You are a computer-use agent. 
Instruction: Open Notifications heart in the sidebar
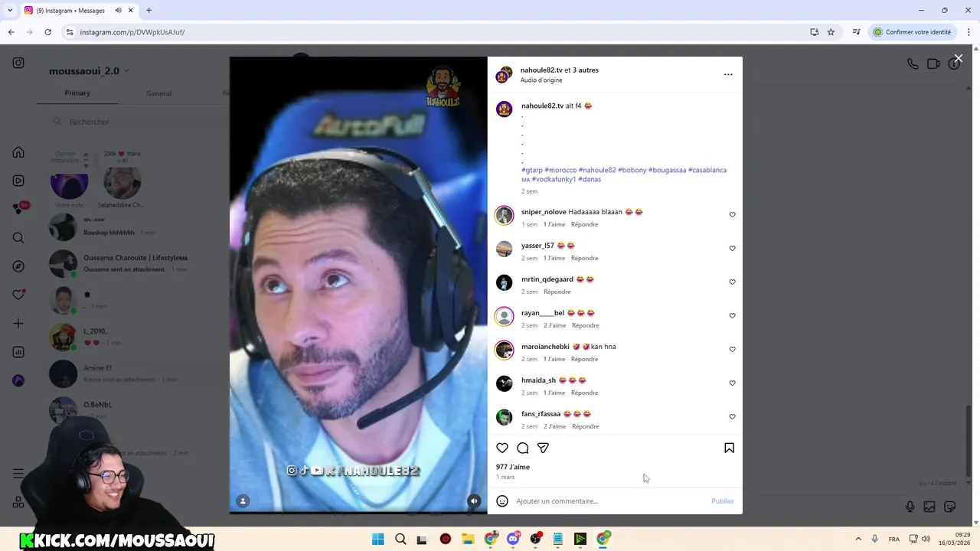click(18, 295)
